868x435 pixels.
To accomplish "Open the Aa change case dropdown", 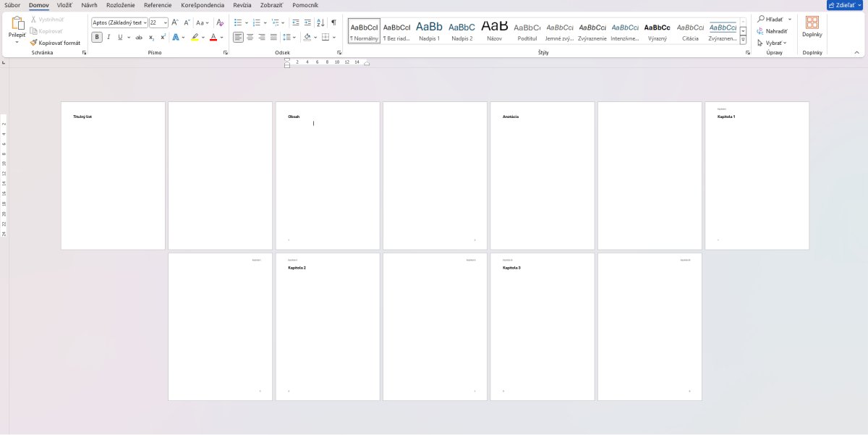I will (203, 22).
